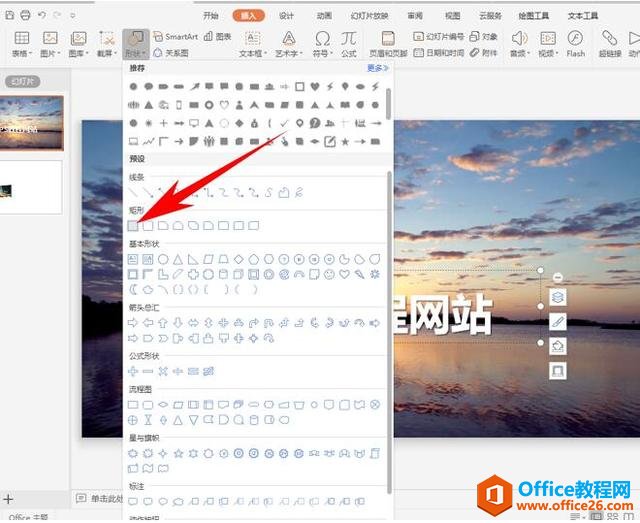The width and height of the screenshot is (640, 523).
Task: Click the 图表 chart button
Action: [218, 37]
